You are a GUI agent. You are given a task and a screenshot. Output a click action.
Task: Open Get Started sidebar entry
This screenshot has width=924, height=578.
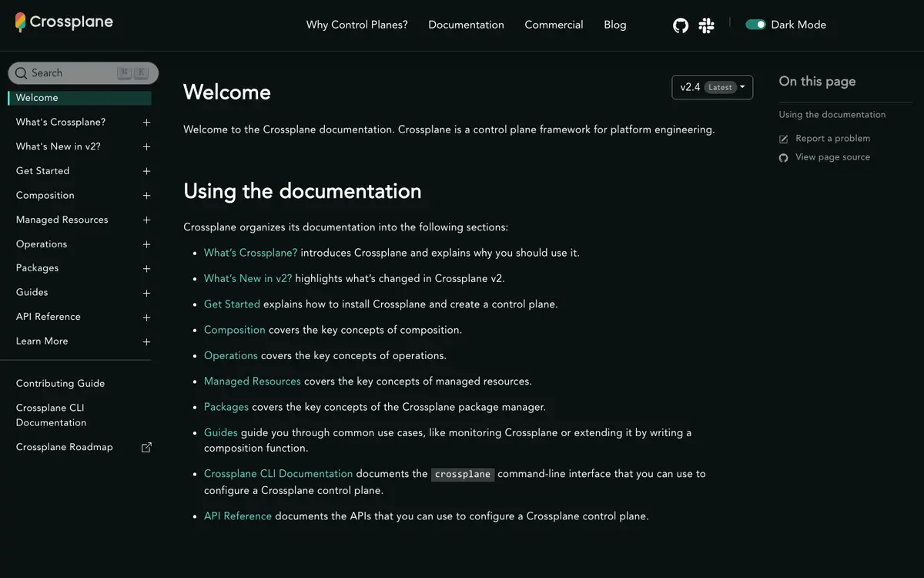click(x=42, y=171)
